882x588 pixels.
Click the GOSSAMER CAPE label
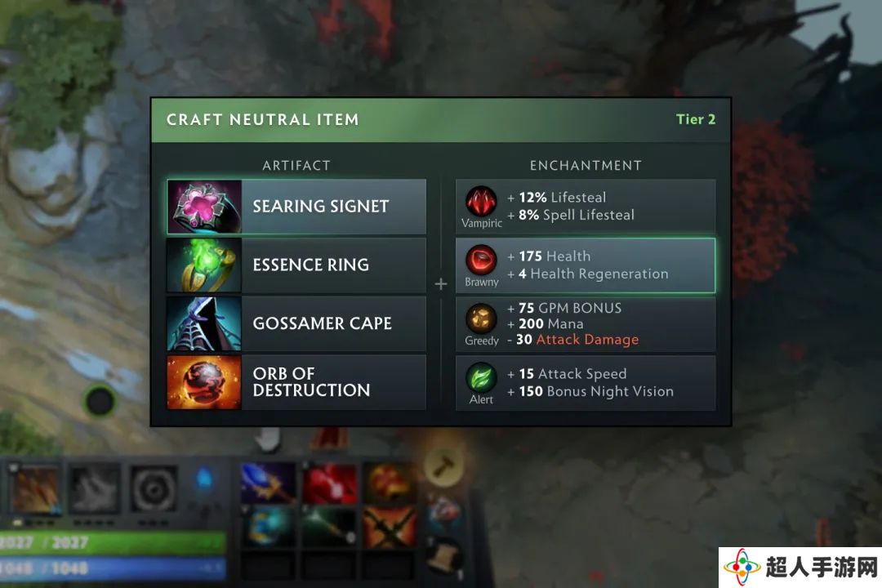coord(323,323)
